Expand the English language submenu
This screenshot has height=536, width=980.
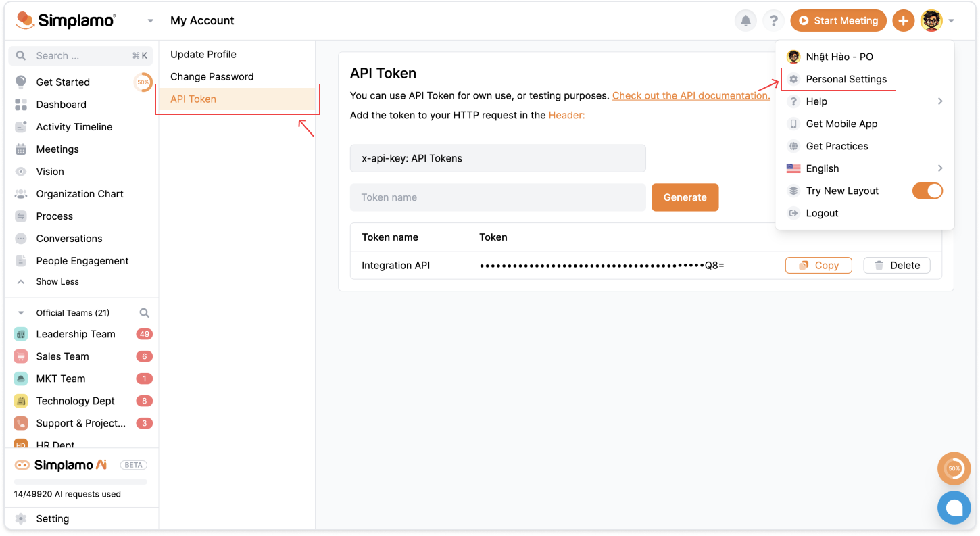pos(939,168)
